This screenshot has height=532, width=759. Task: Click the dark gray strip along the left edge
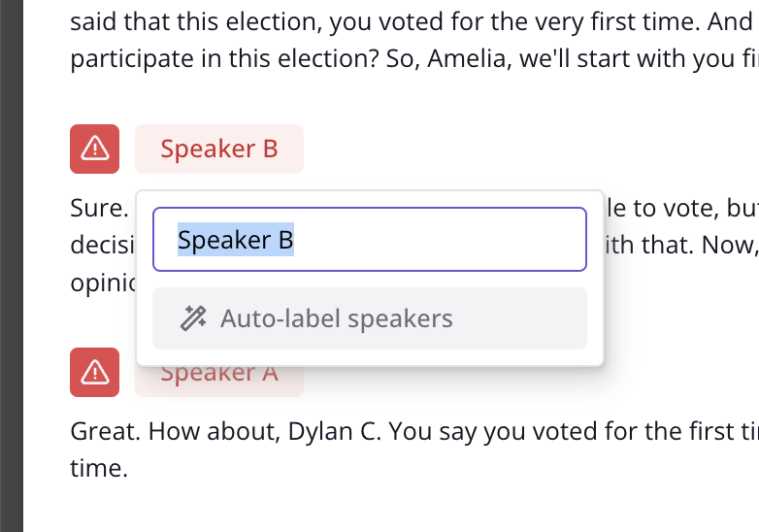(x=12, y=266)
